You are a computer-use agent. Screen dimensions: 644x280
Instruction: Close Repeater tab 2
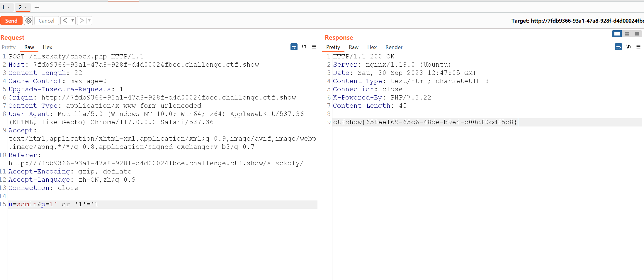26,8
